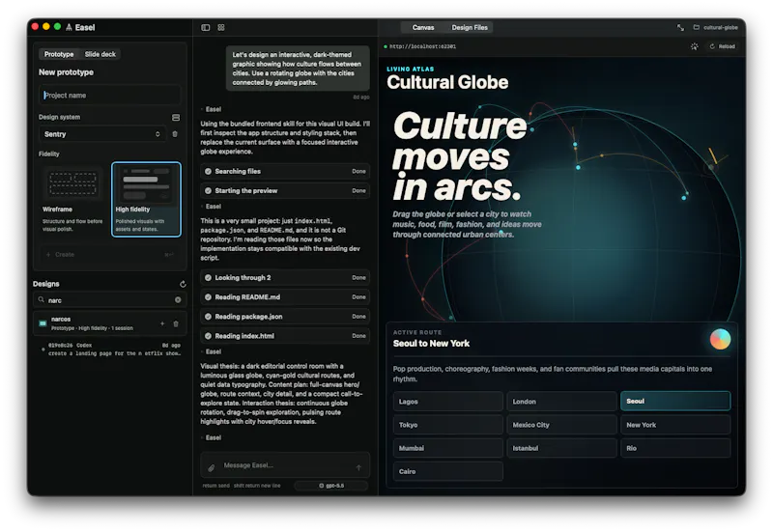The image size is (773, 532).
Task: Open the narcos Codex session entry
Action: [112, 350]
